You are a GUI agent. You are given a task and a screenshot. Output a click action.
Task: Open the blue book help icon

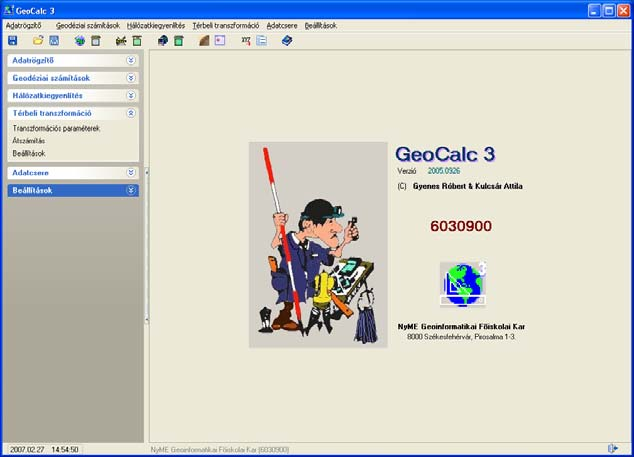[x=287, y=40]
